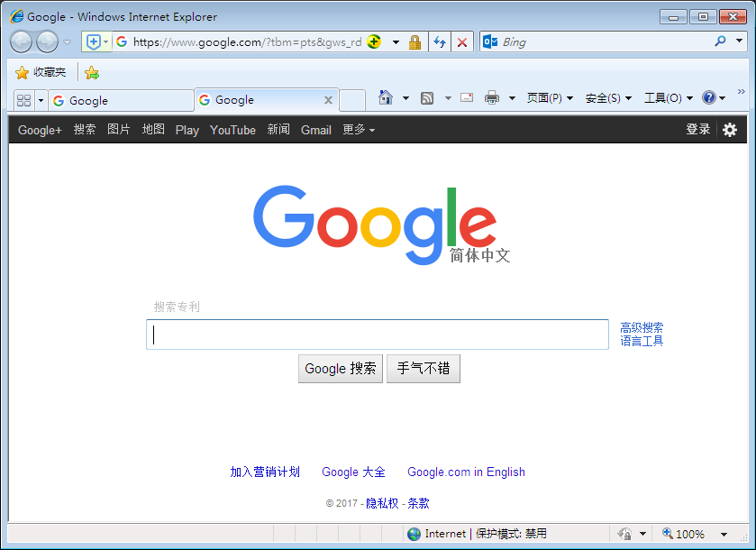Expand the Print dropdown arrow
This screenshot has width=756, height=550.
click(x=512, y=98)
